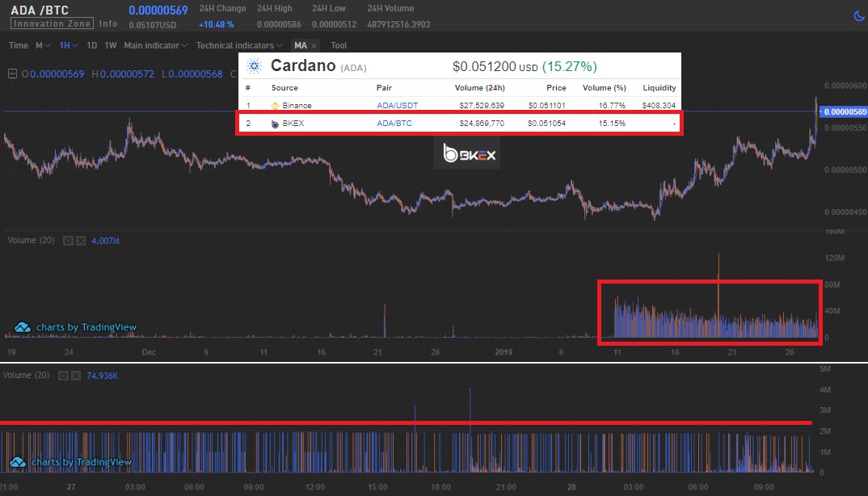This screenshot has height=496, width=868.
Task: Remove the MA indicator with its x
Action: (x=314, y=46)
